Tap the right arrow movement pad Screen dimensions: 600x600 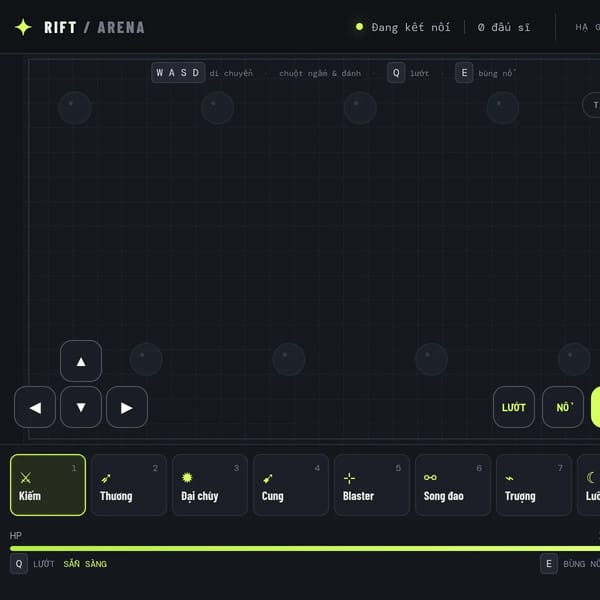(127, 407)
